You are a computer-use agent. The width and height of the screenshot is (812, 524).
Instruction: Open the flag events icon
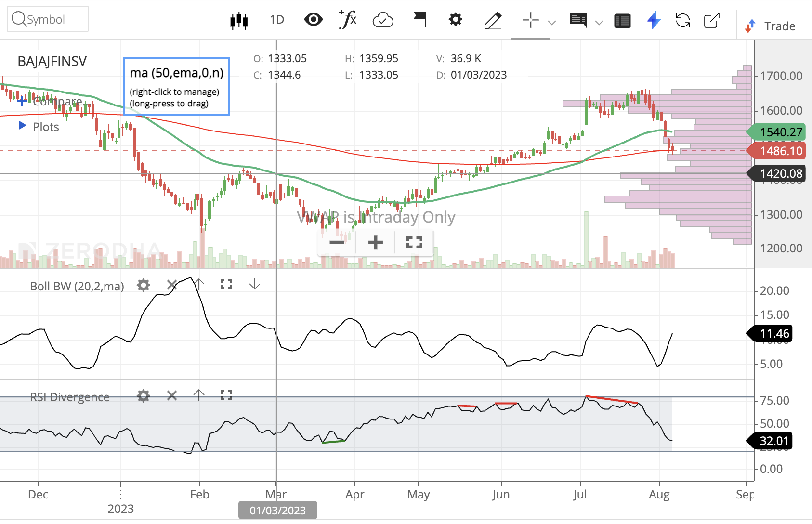coord(419,20)
